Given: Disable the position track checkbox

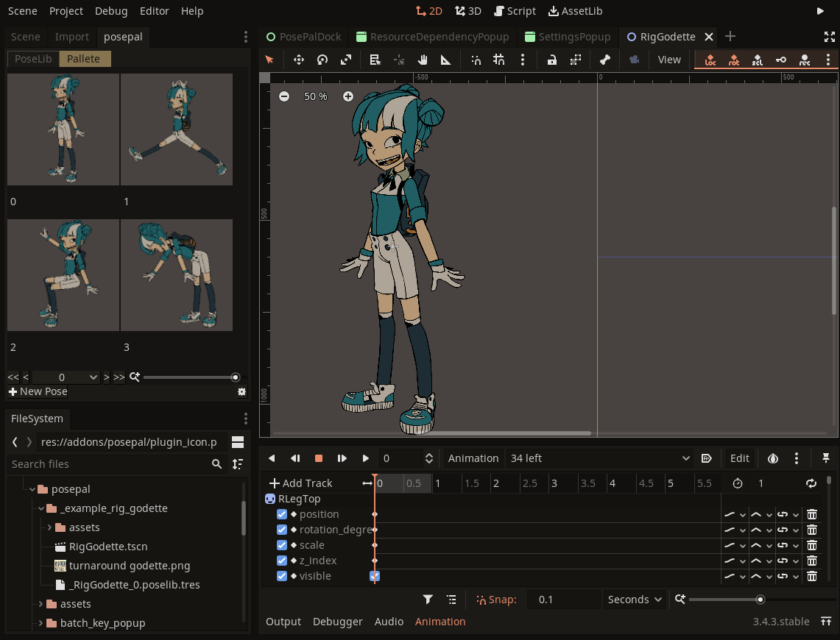Looking at the screenshot, I should tap(282, 514).
